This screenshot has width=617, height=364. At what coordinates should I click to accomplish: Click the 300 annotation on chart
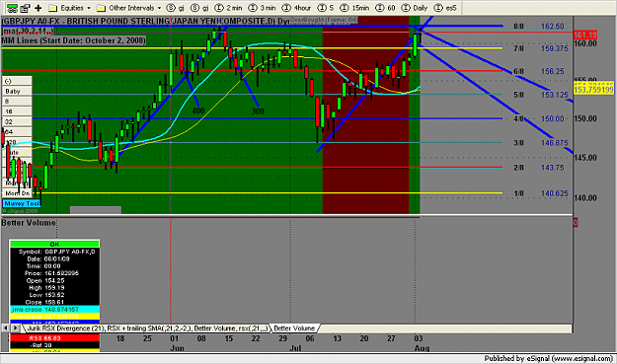(258, 111)
